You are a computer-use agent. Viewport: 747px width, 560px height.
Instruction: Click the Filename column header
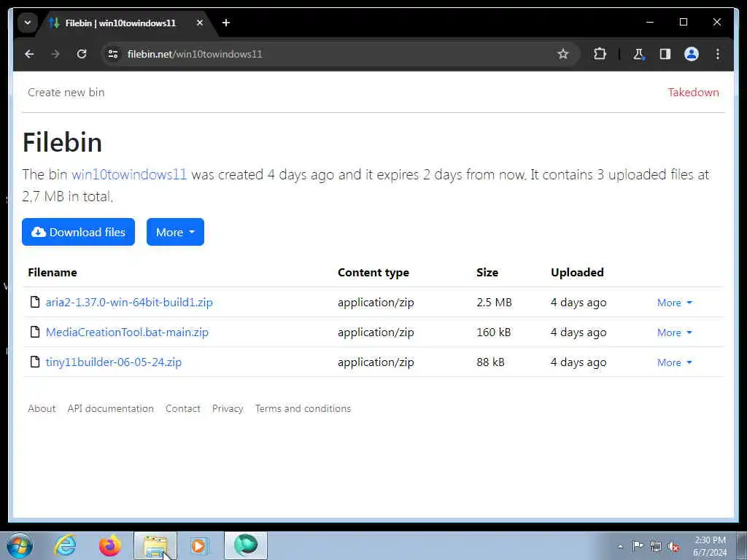[x=53, y=273]
